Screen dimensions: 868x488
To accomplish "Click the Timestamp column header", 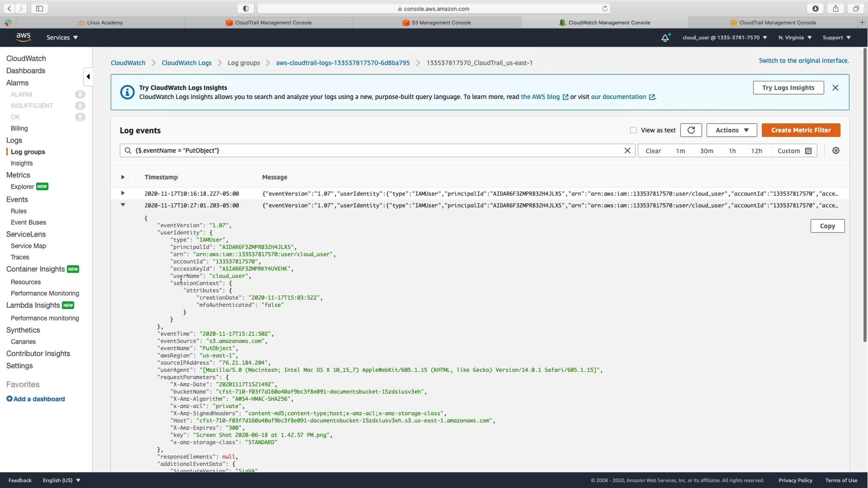I will 161,177.
